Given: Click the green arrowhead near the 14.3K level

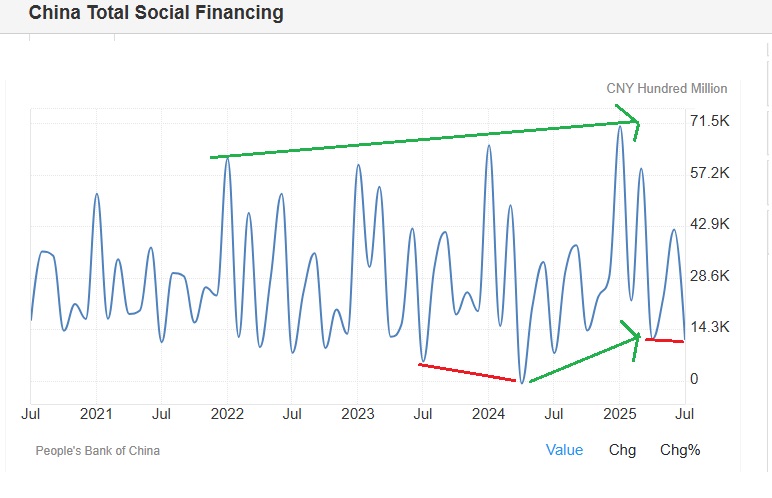Looking at the screenshot, I should tap(632, 336).
